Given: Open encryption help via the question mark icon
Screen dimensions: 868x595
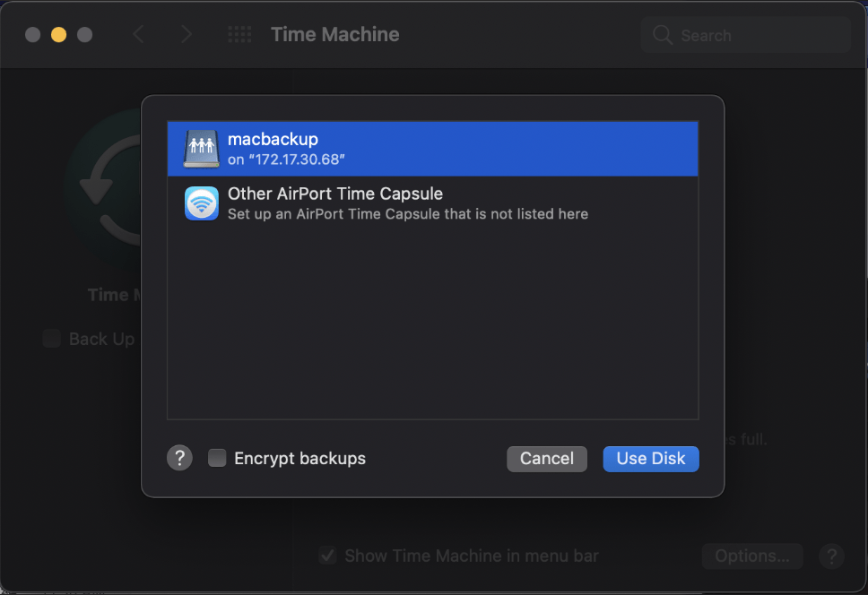Looking at the screenshot, I should pyautogui.click(x=179, y=458).
